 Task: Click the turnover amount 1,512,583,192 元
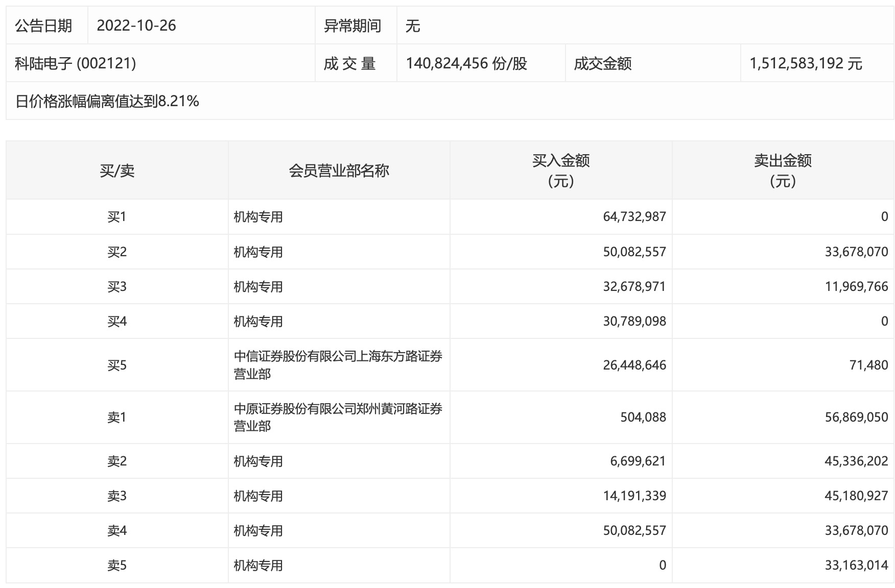point(806,63)
